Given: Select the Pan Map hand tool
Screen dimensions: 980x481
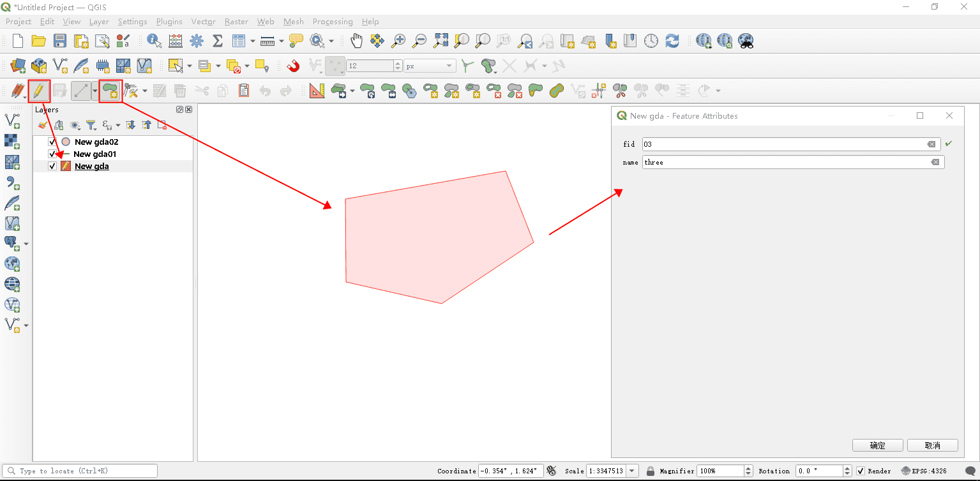Looking at the screenshot, I should click(x=356, y=41).
